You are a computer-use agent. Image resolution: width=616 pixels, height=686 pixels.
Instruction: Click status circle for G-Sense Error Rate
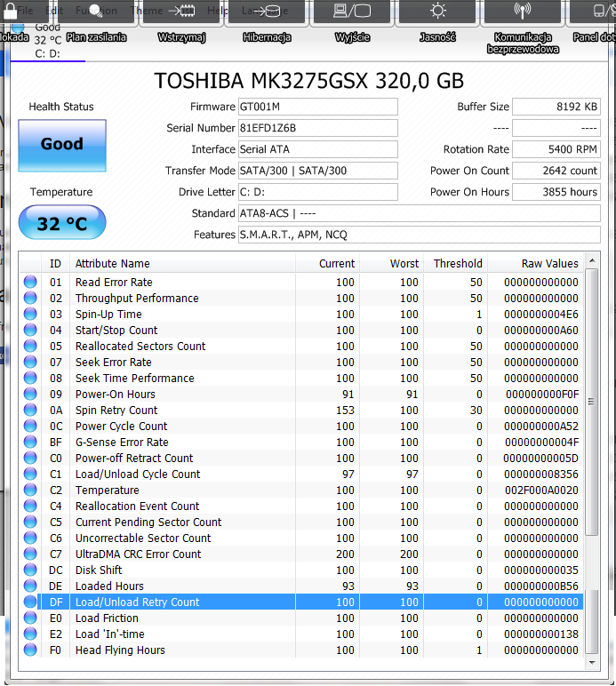click(30, 442)
